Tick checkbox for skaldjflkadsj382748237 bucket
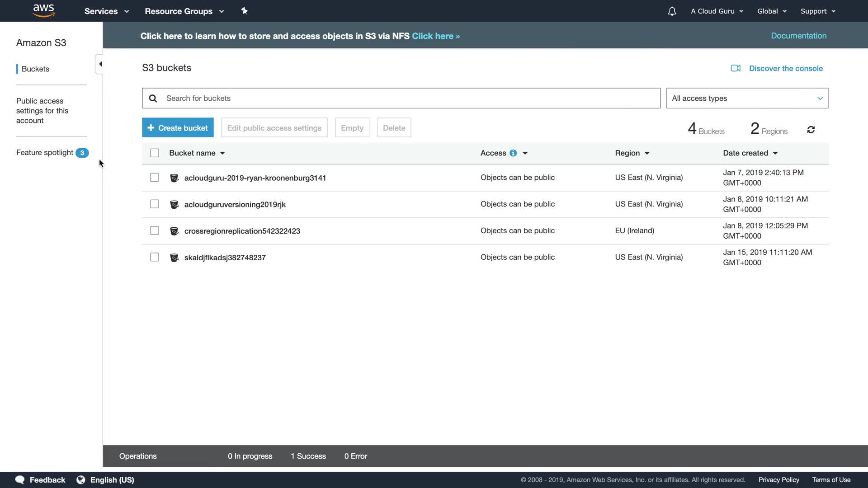This screenshot has height=488, width=868. [x=155, y=258]
